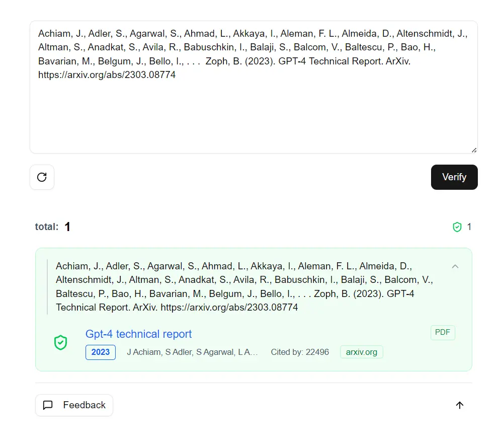504x446 pixels.
Task: Click the arxiv.org source badge
Action: pos(361,352)
